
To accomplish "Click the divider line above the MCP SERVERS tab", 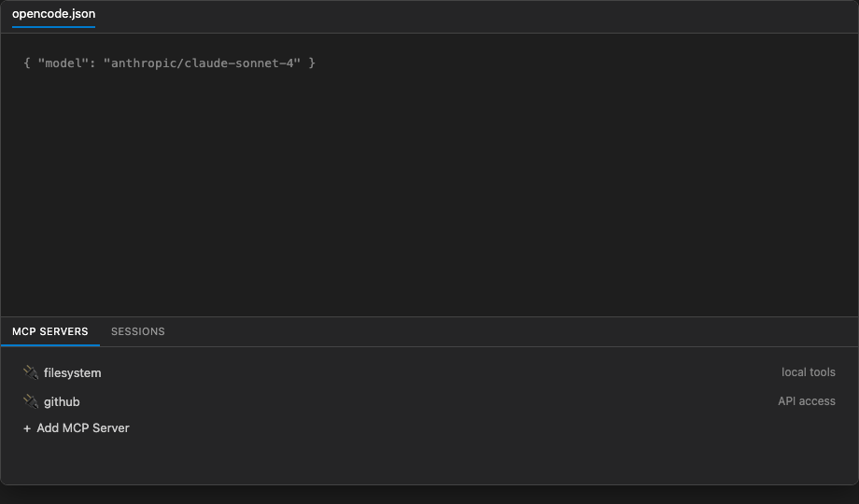I will pyautogui.click(x=429, y=316).
